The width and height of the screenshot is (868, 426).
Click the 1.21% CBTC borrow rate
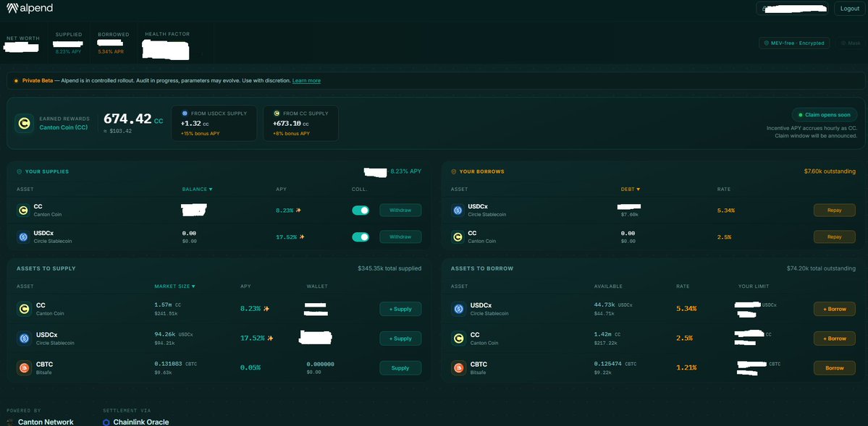point(686,368)
